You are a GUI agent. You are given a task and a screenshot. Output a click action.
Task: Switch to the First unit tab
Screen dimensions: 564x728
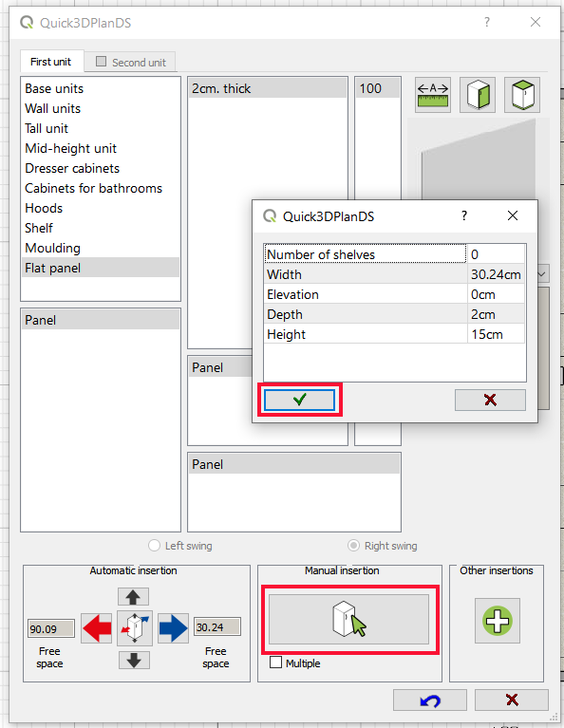[51, 62]
